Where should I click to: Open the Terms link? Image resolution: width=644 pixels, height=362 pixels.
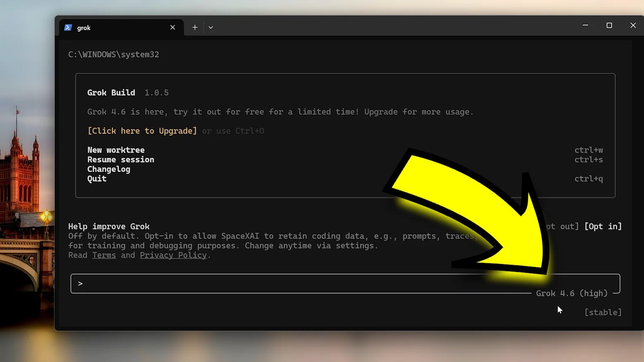104,255
